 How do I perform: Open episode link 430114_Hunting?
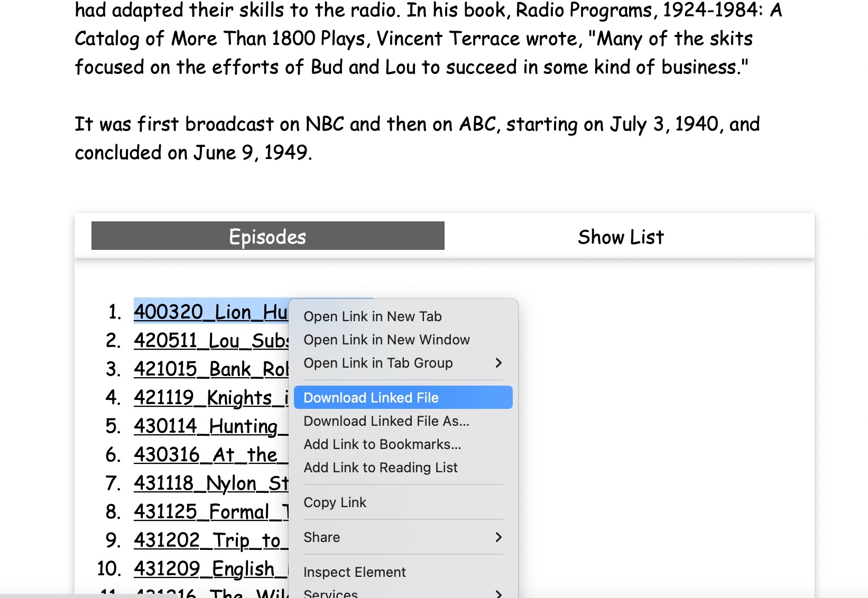point(211,426)
